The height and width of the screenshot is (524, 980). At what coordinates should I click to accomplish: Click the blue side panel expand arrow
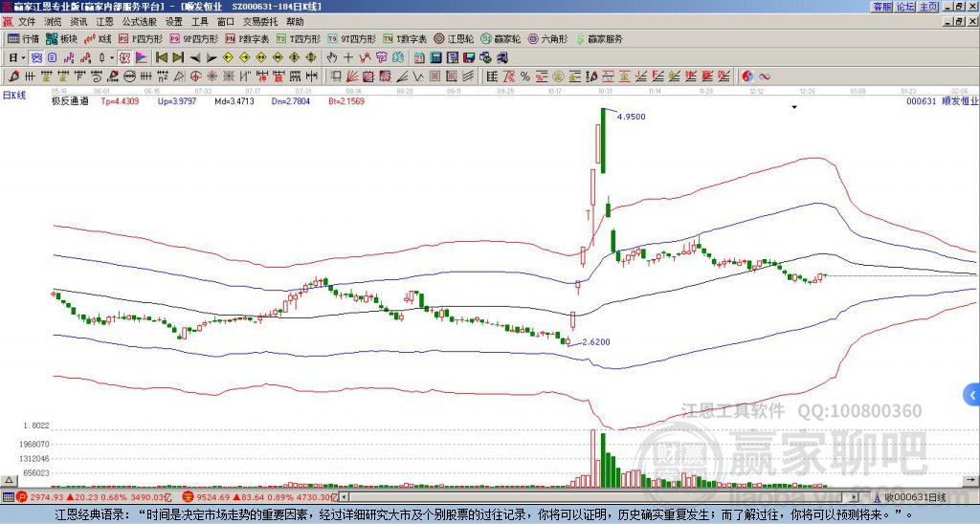[972, 395]
